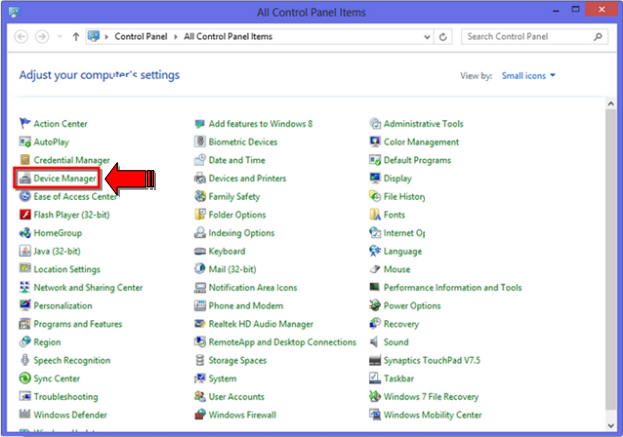Click the Windows Defender icon
The width and height of the screenshot is (623, 437).
25,415
